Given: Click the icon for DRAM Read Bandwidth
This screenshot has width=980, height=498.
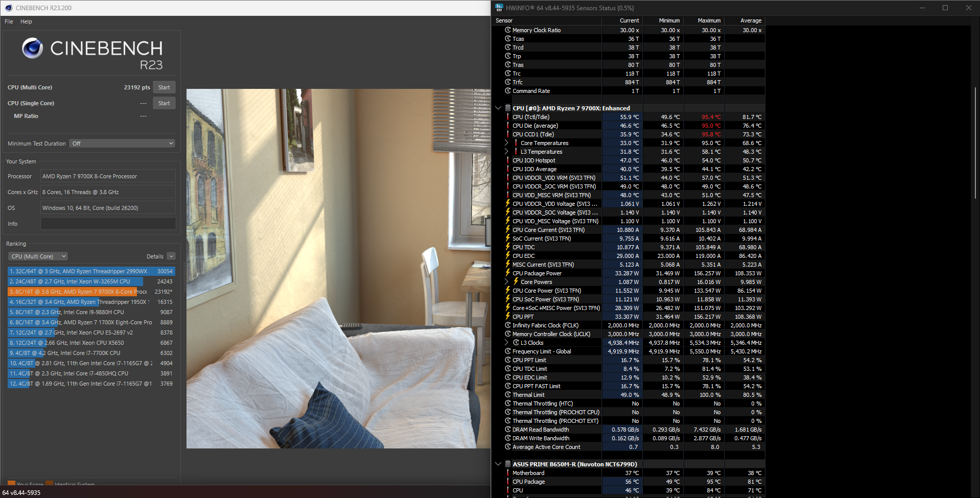Looking at the screenshot, I should 508,430.
